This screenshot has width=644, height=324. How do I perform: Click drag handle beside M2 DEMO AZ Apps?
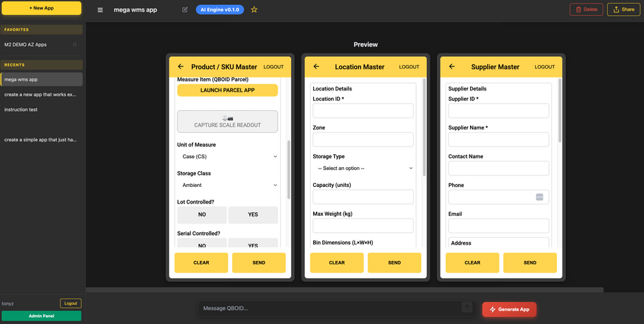[x=75, y=45]
